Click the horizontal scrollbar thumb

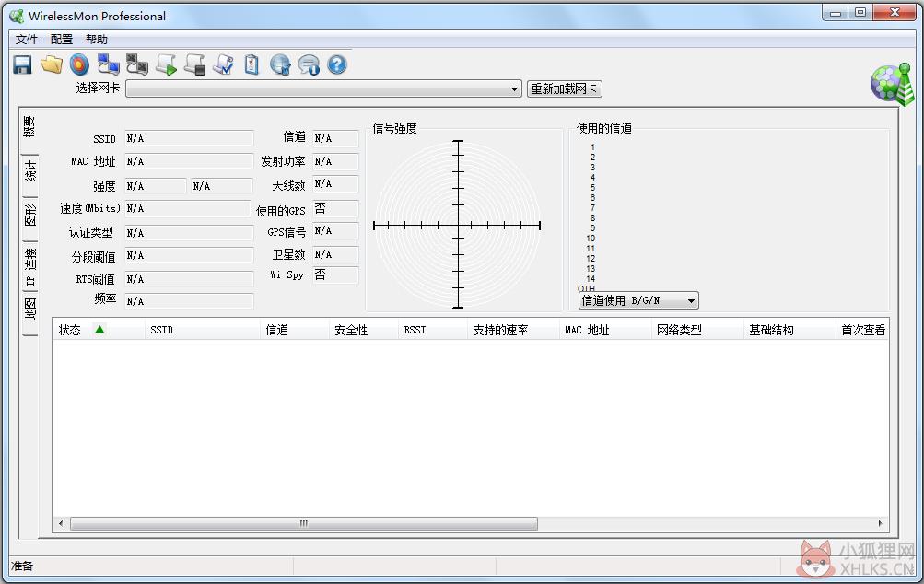(x=303, y=523)
